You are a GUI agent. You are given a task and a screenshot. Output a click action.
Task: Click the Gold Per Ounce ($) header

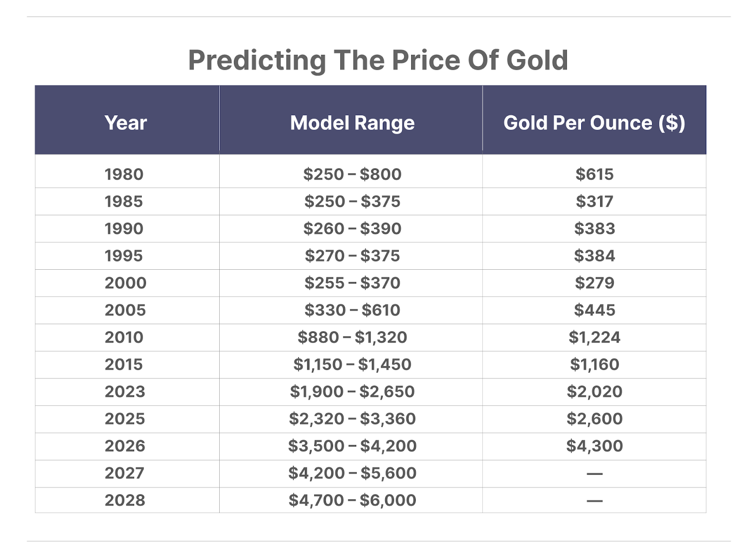(x=594, y=123)
